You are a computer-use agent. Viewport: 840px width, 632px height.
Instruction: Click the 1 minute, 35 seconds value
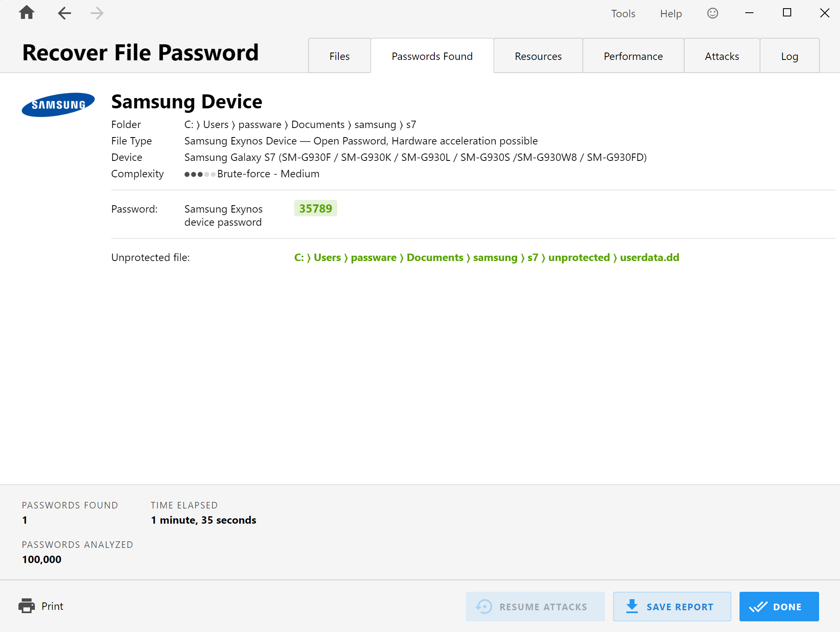pos(203,520)
